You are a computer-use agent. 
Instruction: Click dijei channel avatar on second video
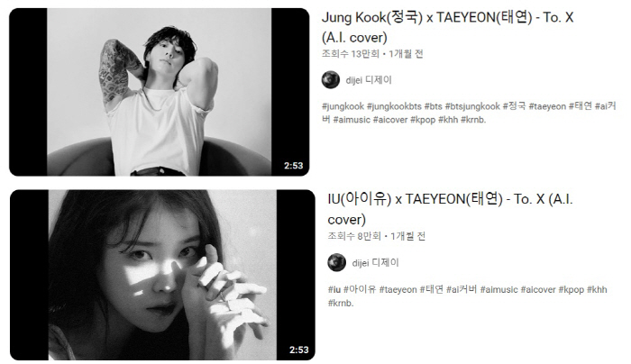[x=337, y=263]
